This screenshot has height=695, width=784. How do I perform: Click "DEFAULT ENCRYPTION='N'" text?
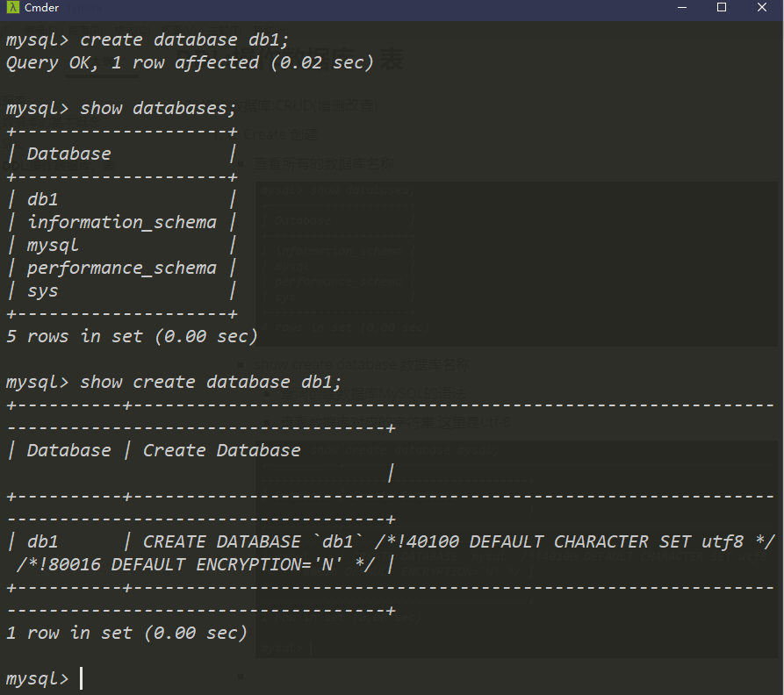pyautogui.click(x=227, y=565)
